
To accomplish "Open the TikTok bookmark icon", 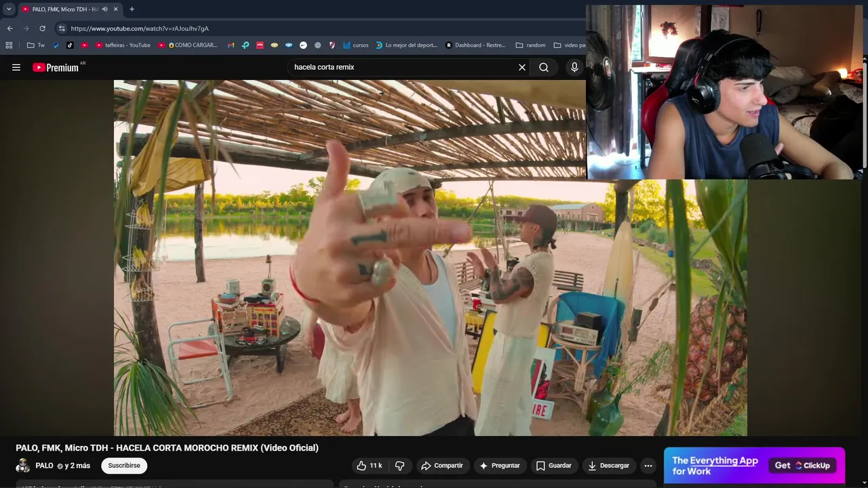I will [x=70, y=45].
